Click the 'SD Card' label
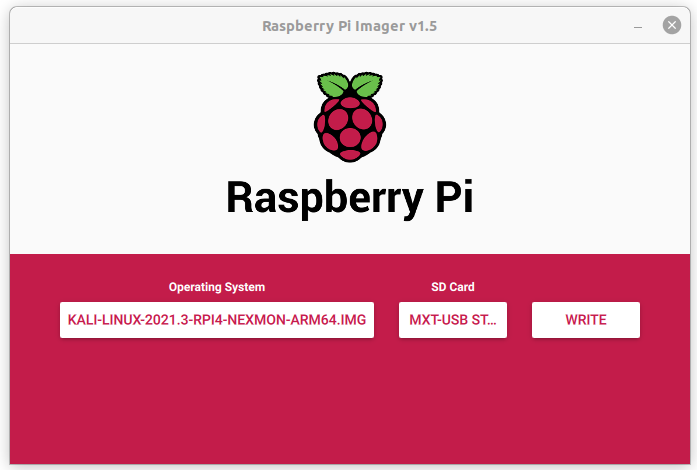 coord(453,287)
